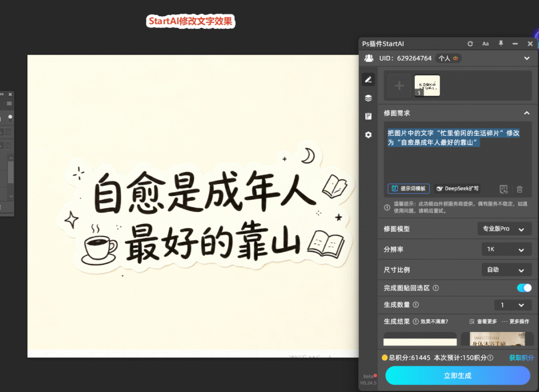
Task: Select the pencil edit tab in sidebar
Action: tap(368, 79)
